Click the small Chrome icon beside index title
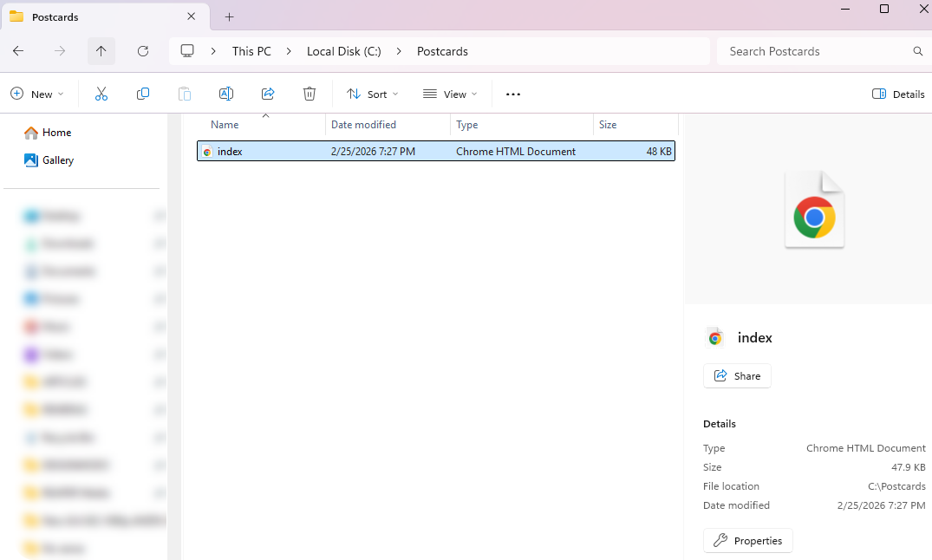The height and width of the screenshot is (560, 932). [x=715, y=338]
